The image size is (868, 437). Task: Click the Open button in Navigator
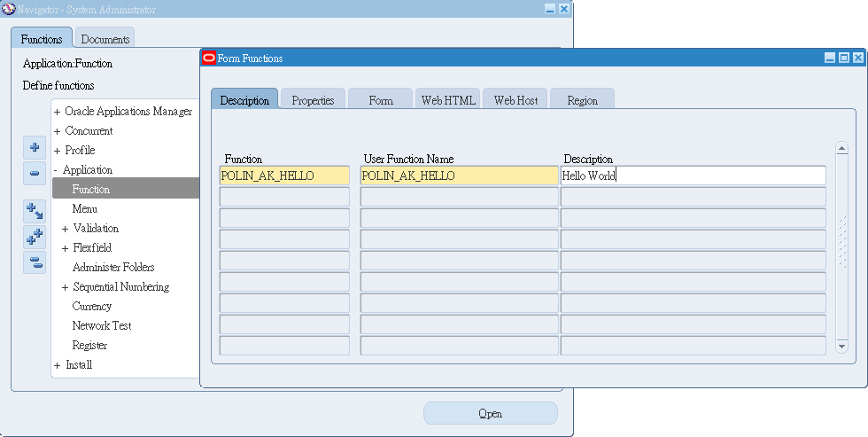(491, 413)
